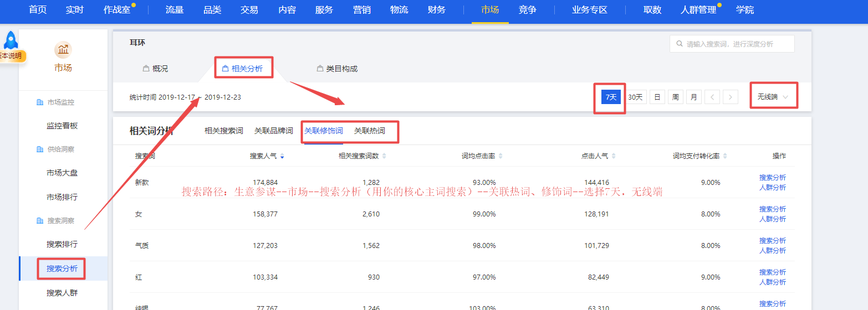The height and width of the screenshot is (310, 868).
Task: Select the 7天 time range
Action: tap(611, 97)
